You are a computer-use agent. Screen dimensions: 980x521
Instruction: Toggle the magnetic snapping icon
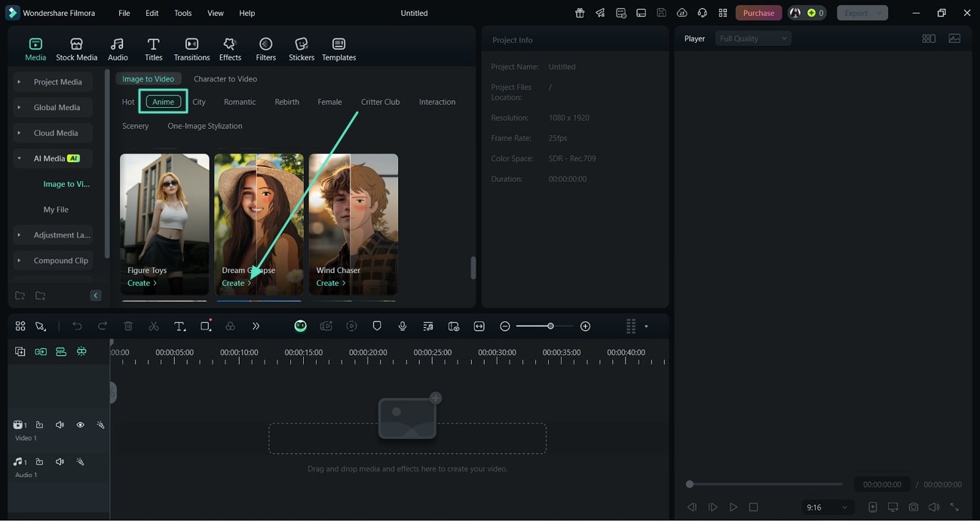pyautogui.click(x=81, y=352)
